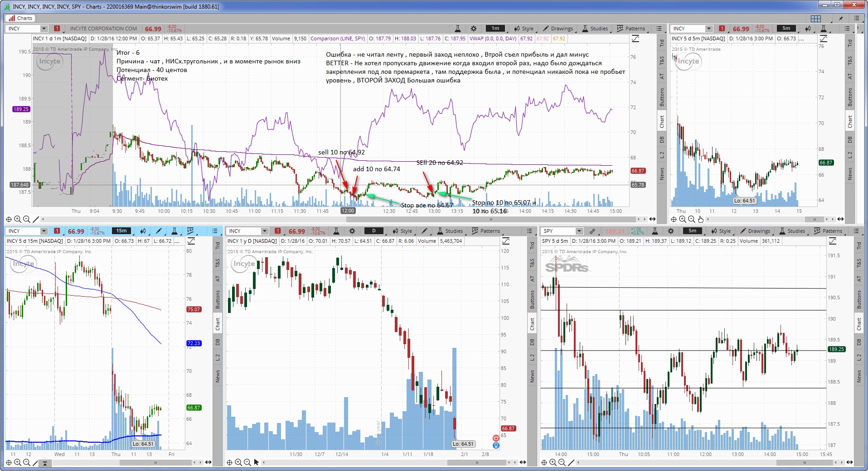Open Chart side tab on SPY panel
Viewport: 868px width, 471px height.
[x=858, y=324]
